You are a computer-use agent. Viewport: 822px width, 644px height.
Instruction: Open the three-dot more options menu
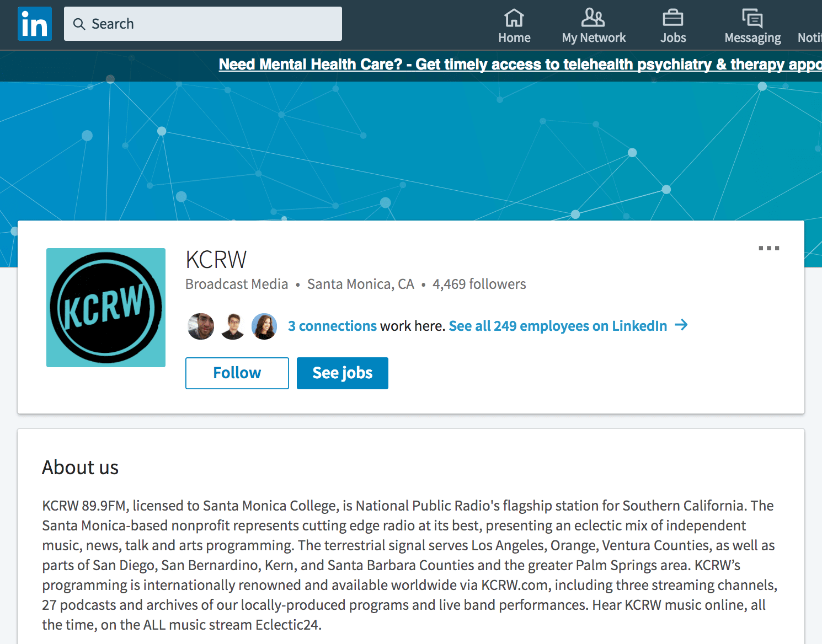pos(768,248)
